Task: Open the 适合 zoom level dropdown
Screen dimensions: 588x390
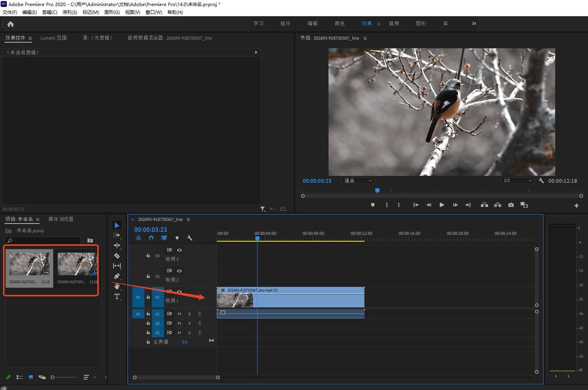Action: (358, 181)
